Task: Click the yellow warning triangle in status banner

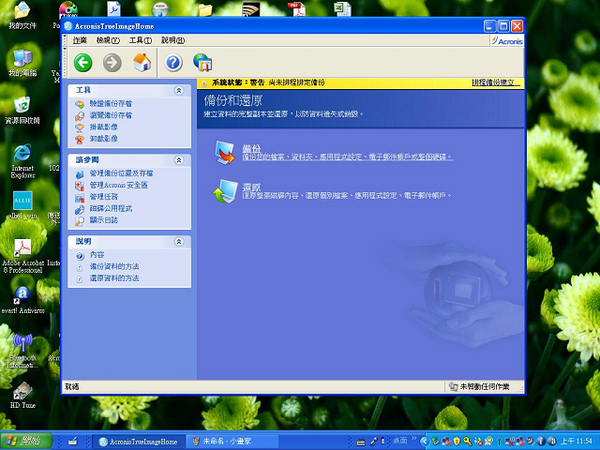Action: (x=204, y=83)
